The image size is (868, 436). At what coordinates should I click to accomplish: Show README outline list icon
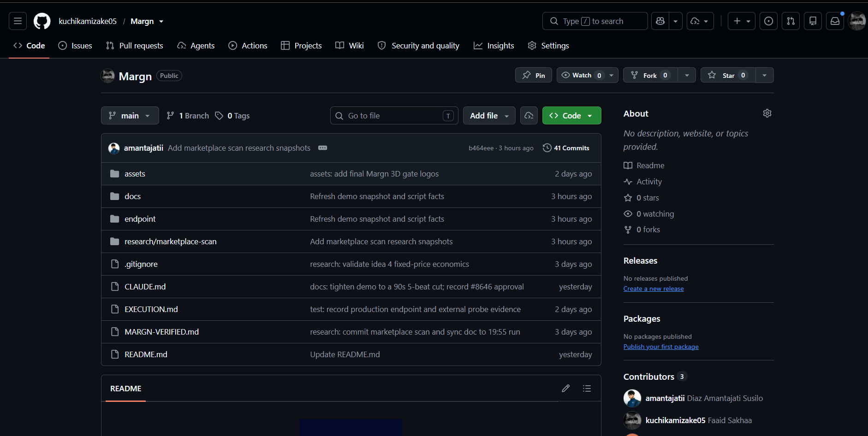[587, 389]
